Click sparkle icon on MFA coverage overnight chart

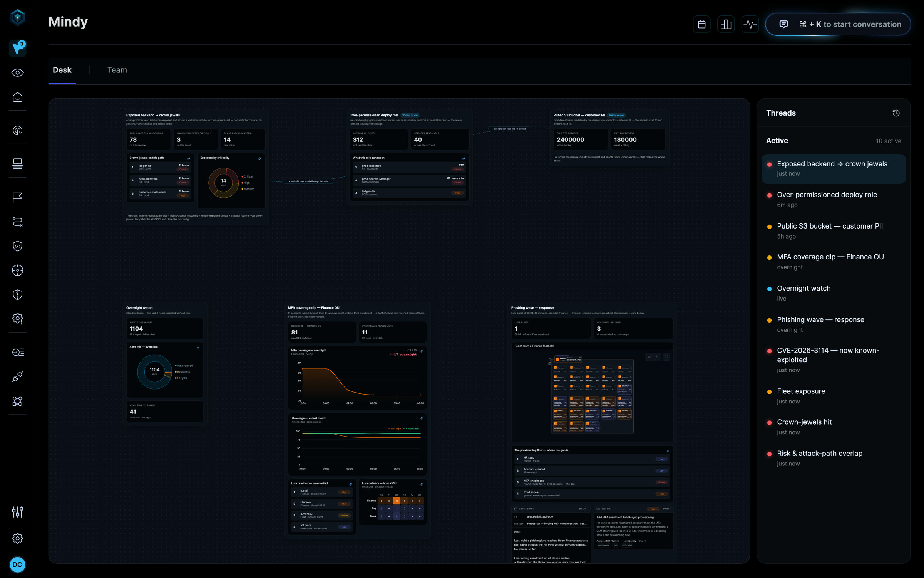tap(421, 351)
